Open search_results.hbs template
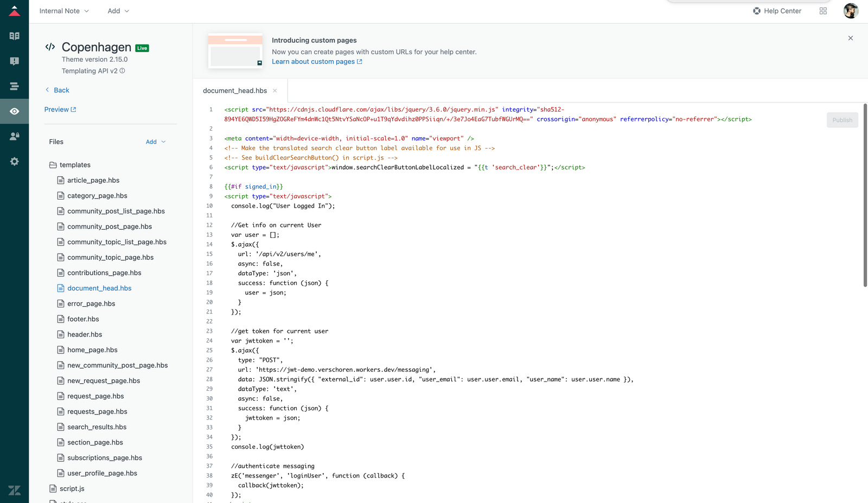 [x=97, y=427]
